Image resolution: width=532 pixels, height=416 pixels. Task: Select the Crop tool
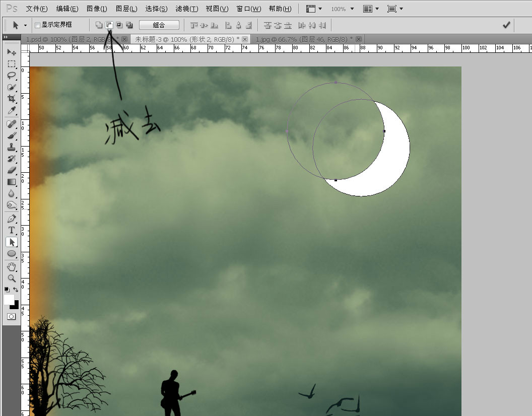tap(12, 98)
